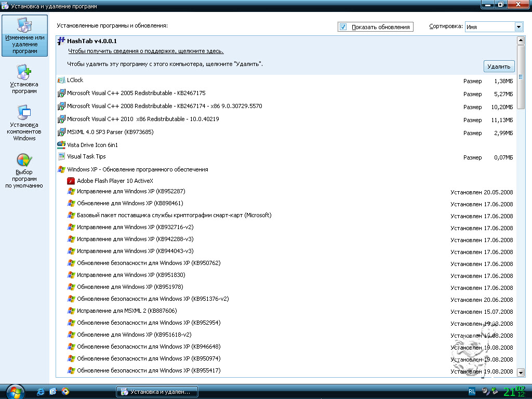Open the Windows Start button
The image size is (532, 399).
click(14, 392)
